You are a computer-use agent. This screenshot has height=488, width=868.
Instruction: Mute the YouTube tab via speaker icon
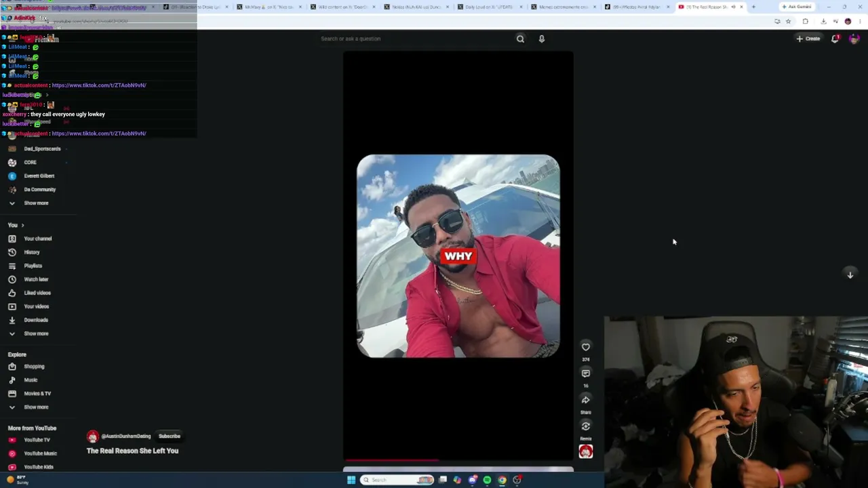tap(733, 7)
